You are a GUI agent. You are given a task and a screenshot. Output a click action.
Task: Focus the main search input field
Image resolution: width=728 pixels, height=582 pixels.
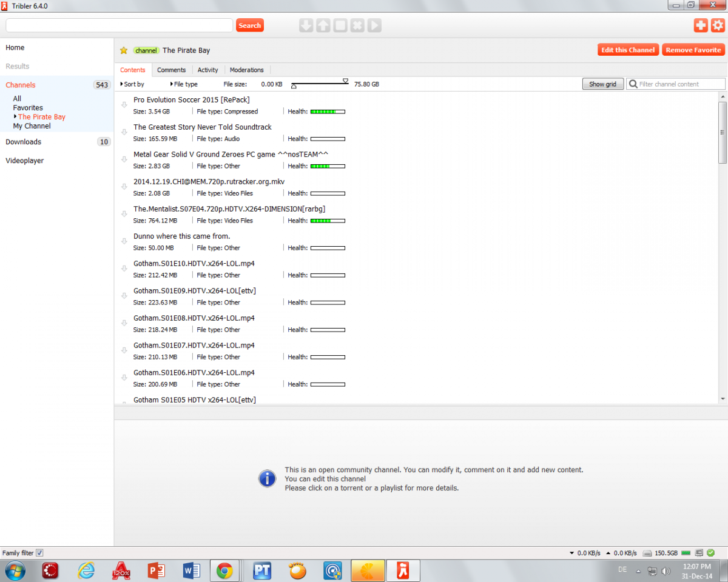(x=120, y=25)
